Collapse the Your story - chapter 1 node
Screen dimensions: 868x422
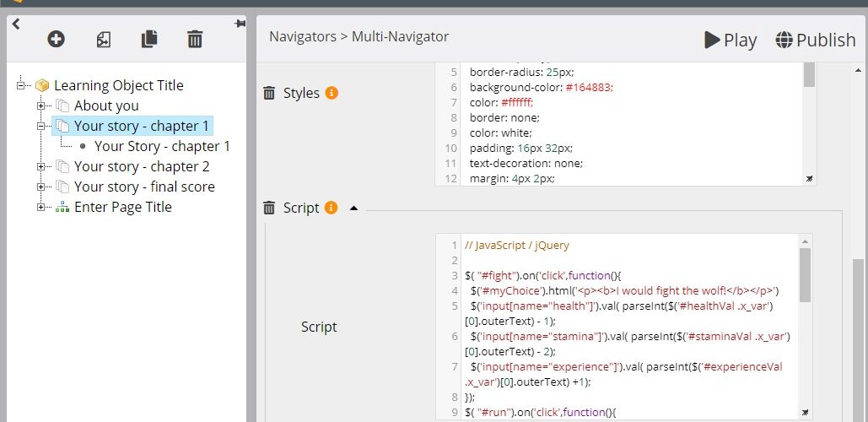40,126
